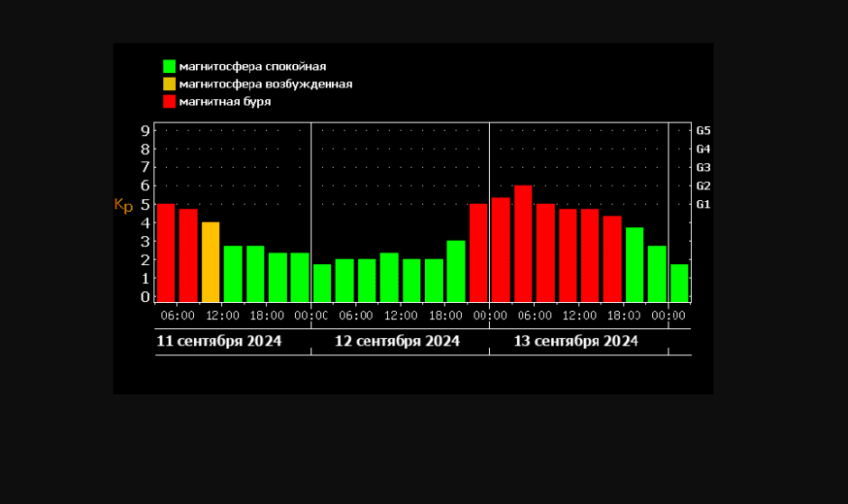The height and width of the screenshot is (504, 848).
Task: Click the rightmost green bar in the chart
Action: click(x=679, y=283)
